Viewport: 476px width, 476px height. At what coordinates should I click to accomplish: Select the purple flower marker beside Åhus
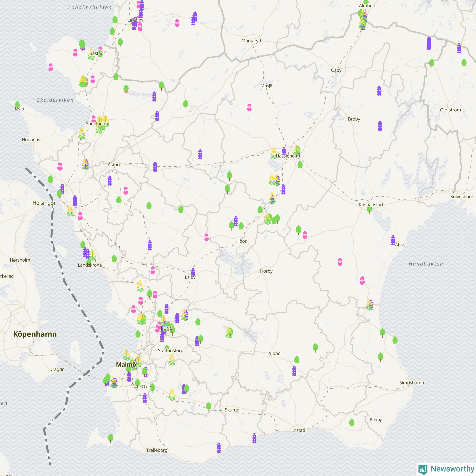pos(393,240)
